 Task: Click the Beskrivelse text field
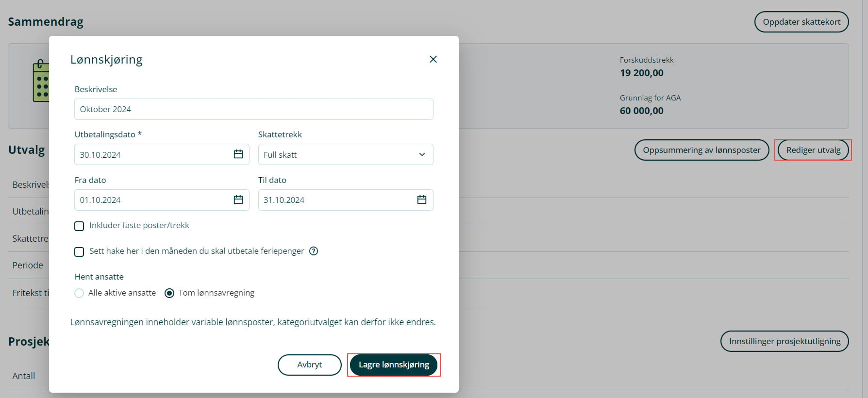(x=253, y=109)
